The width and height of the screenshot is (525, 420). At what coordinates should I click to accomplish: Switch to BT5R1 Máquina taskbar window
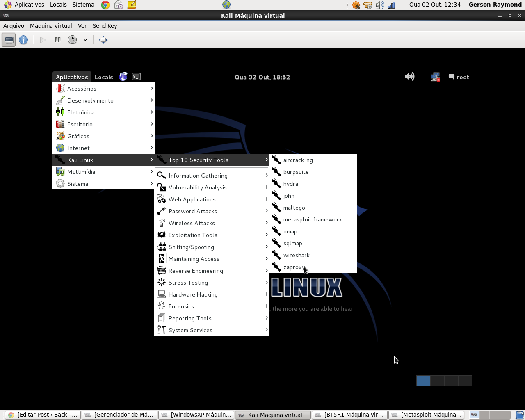(x=349, y=415)
